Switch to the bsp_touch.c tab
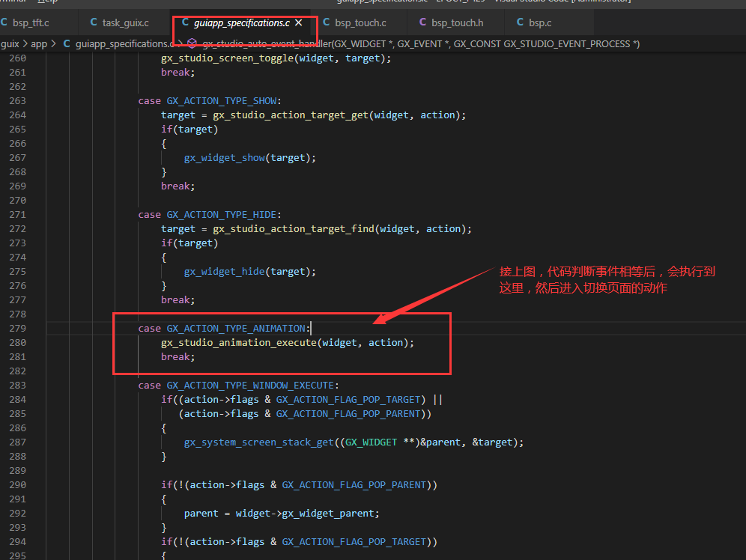The height and width of the screenshot is (560, 746). [360, 22]
